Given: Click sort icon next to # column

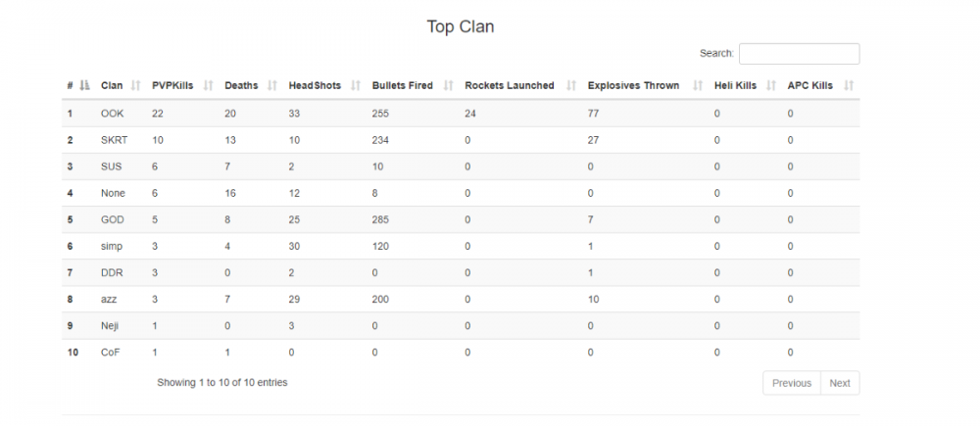Looking at the screenshot, I should click(x=84, y=86).
